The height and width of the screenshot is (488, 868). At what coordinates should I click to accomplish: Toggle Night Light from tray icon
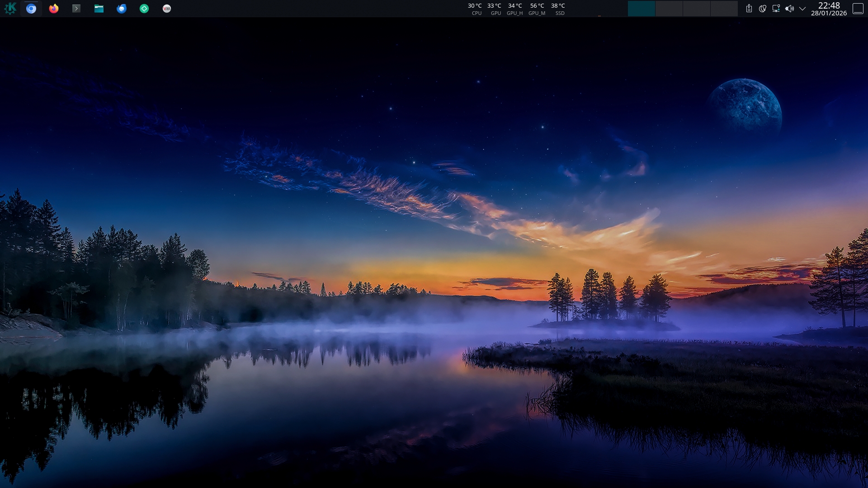763,9
